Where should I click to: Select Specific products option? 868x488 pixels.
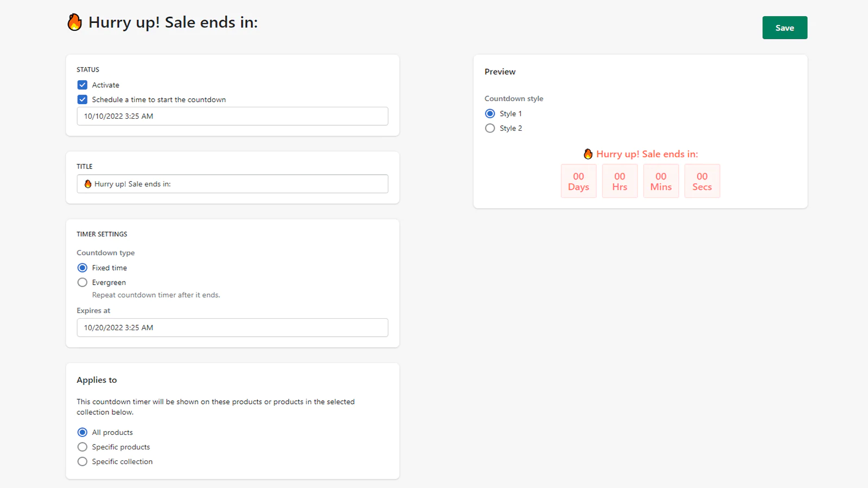(x=82, y=447)
